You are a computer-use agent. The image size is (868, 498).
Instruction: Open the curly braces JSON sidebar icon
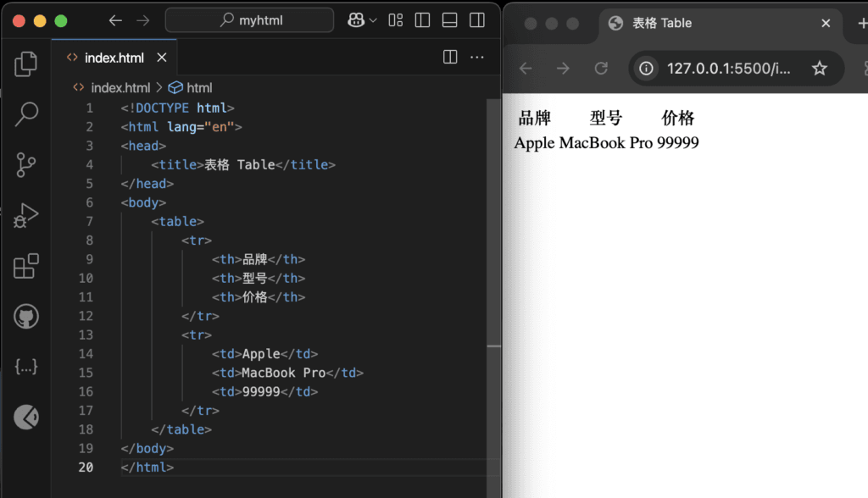[x=26, y=367]
